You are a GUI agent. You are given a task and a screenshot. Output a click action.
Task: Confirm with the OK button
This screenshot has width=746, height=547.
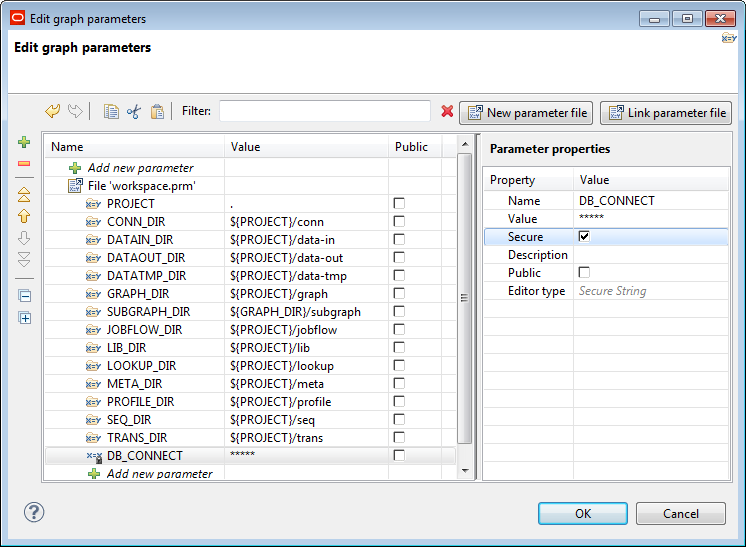pyautogui.click(x=583, y=514)
